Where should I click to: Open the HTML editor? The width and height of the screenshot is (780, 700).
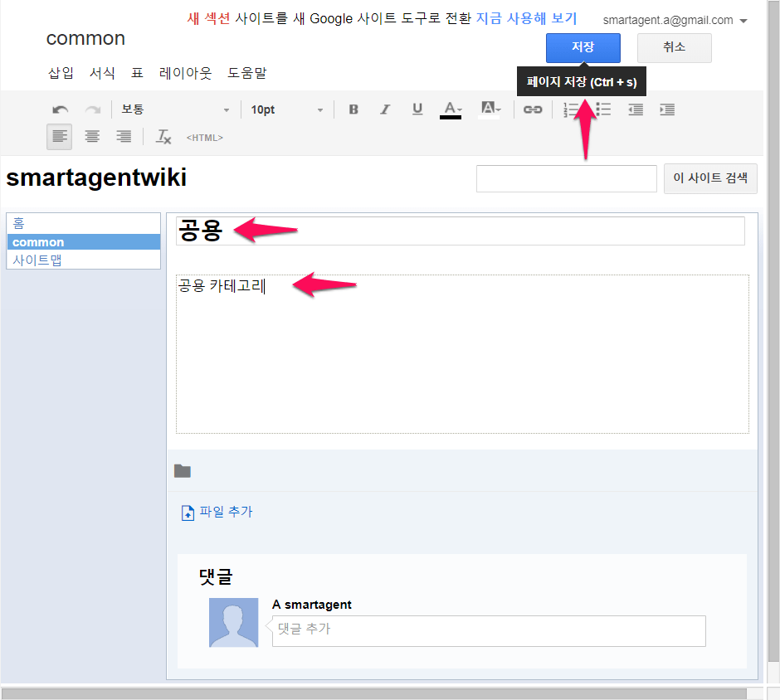tap(204, 138)
